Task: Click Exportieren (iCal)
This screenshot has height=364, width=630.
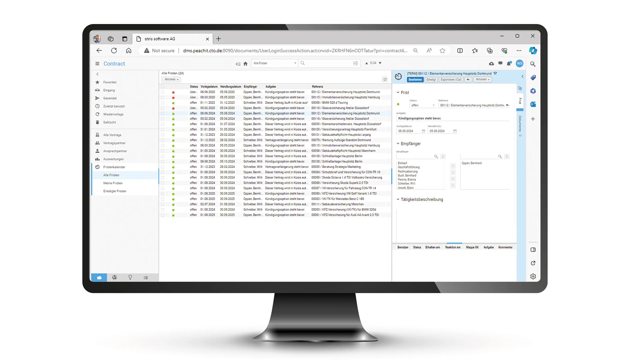Action: 451,79
